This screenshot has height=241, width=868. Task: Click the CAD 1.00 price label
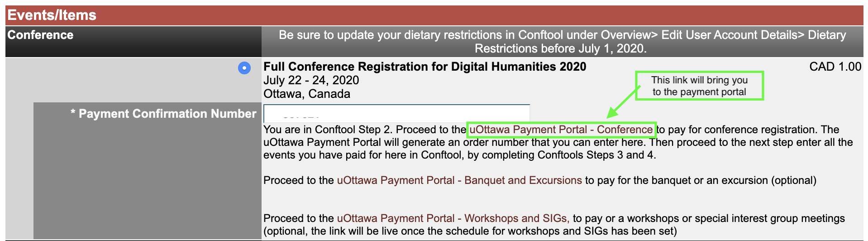835,67
